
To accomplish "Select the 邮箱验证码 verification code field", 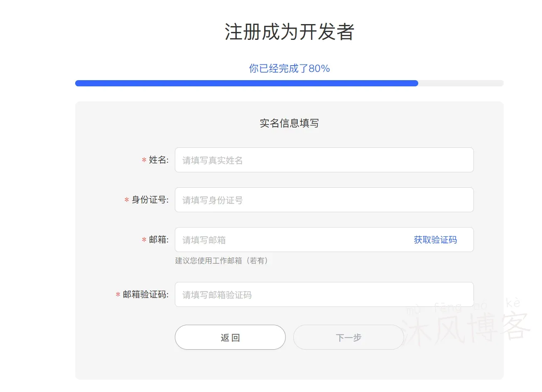I will click(324, 294).
